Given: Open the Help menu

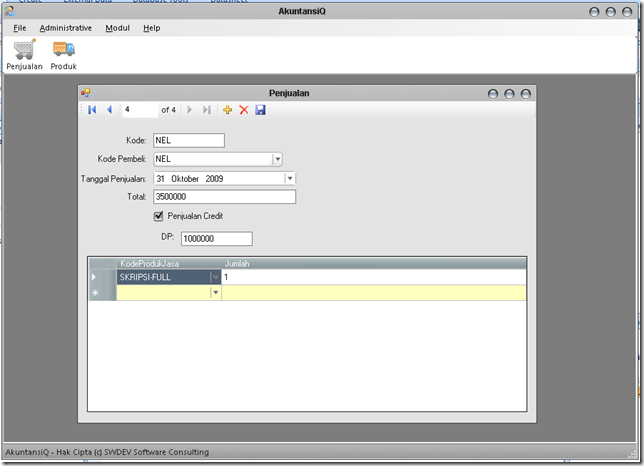Looking at the screenshot, I should click(x=152, y=28).
